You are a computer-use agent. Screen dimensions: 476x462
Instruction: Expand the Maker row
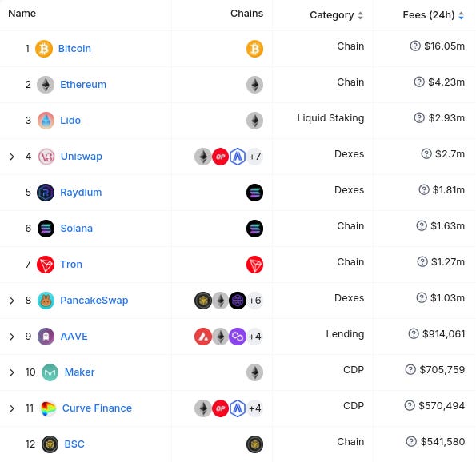12,372
